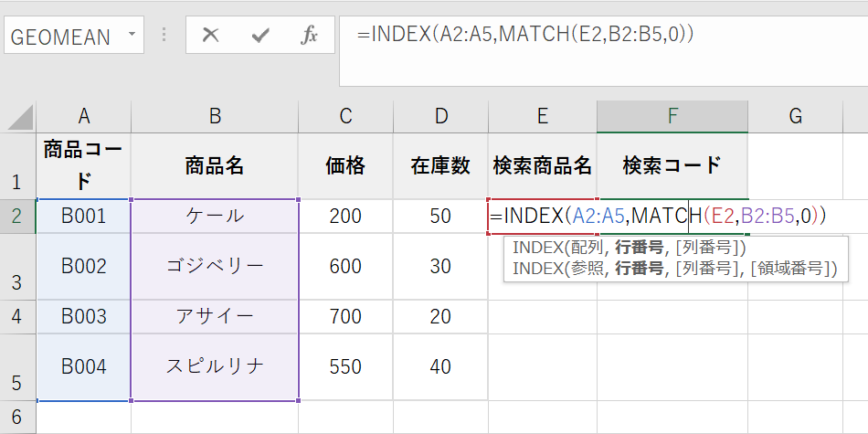Viewport: 868px width, 434px height.
Task: Click the Enter checkmark formula bar icon
Action: coord(260,36)
